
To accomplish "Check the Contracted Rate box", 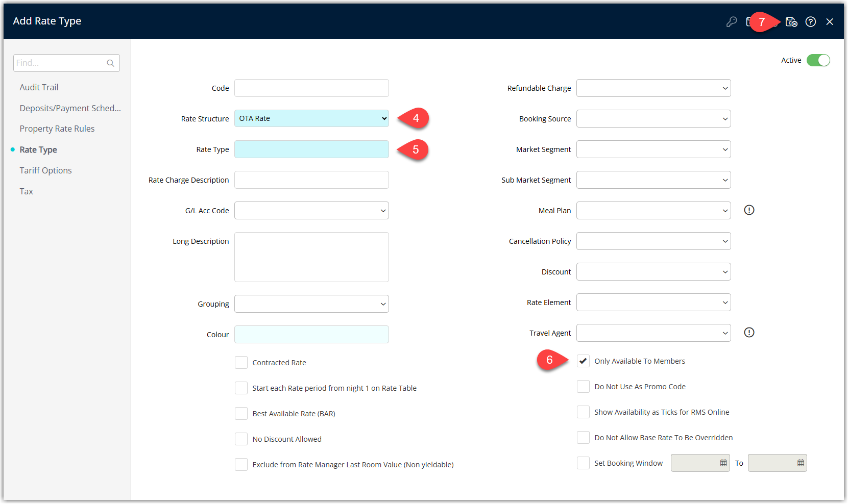I will point(241,363).
